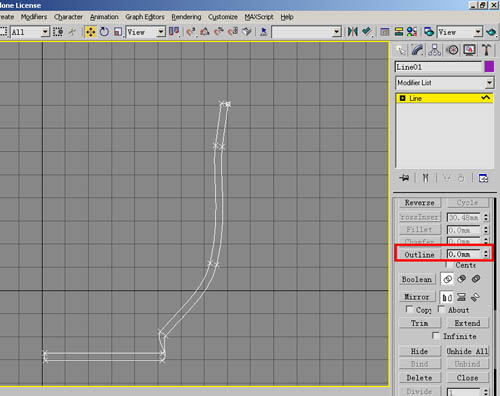Expand the Line entry in modifier stack
The width and height of the screenshot is (500, 396).
point(402,98)
